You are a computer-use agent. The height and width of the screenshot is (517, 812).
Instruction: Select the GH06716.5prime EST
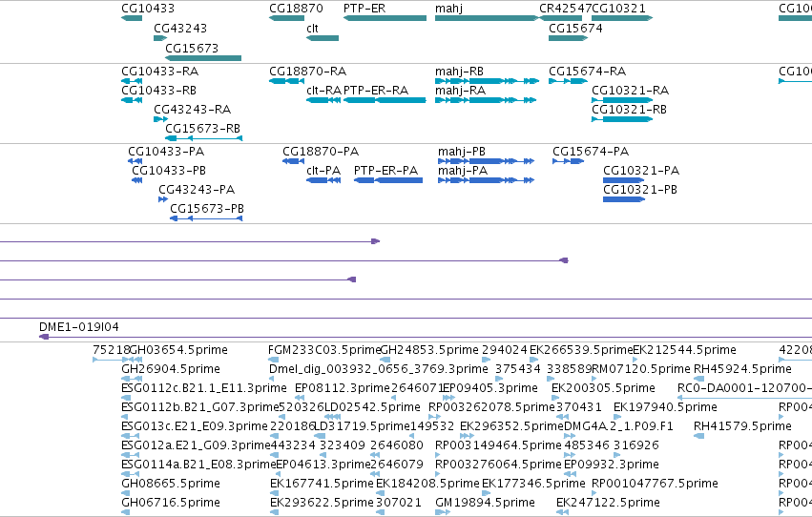pyautogui.click(x=126, y=512)
